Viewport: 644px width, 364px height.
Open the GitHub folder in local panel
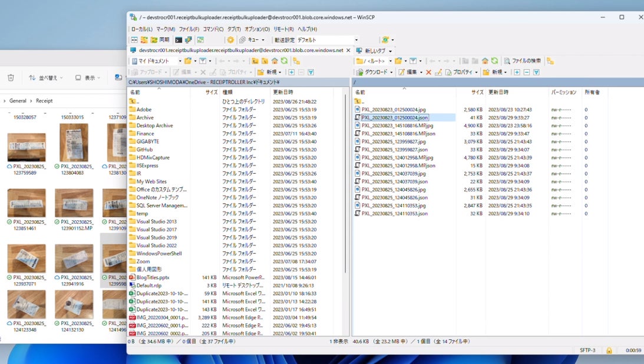coord(144,150)
